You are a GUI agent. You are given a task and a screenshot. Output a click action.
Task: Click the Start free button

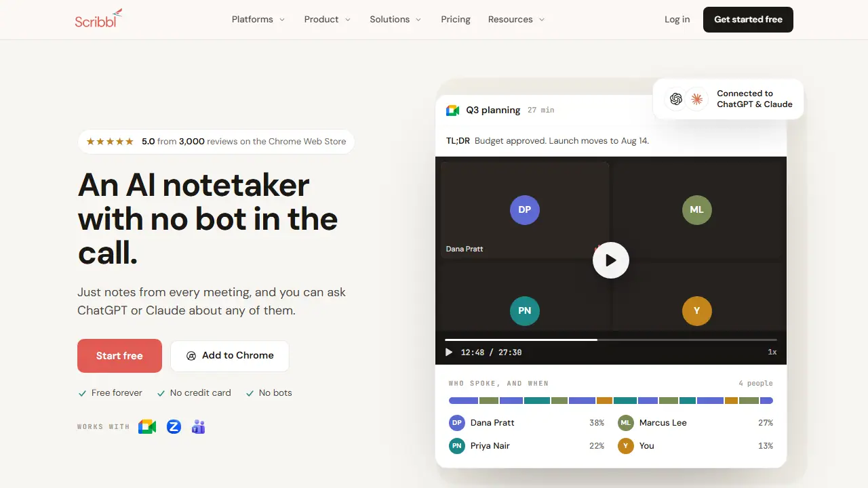tap(119, 356)
